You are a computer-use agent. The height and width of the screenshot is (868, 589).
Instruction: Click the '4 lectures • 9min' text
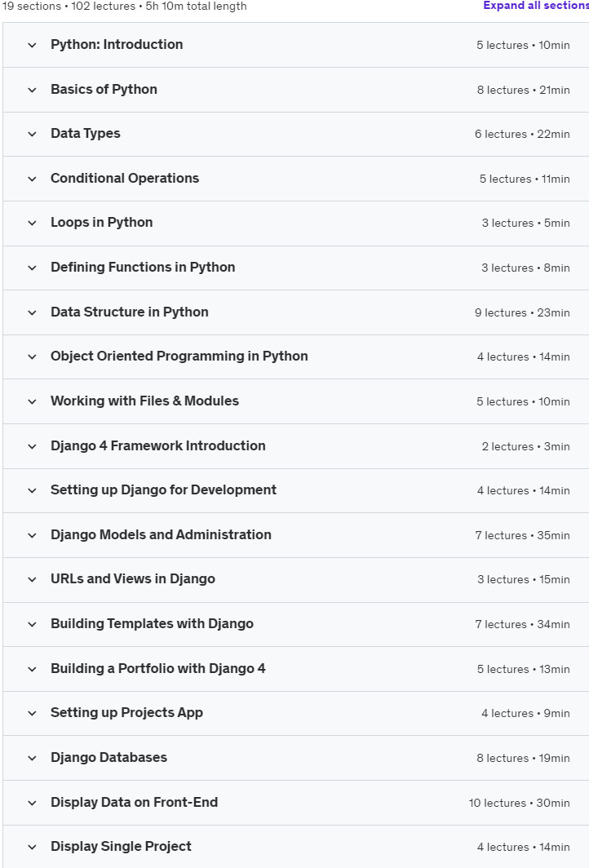525,714
